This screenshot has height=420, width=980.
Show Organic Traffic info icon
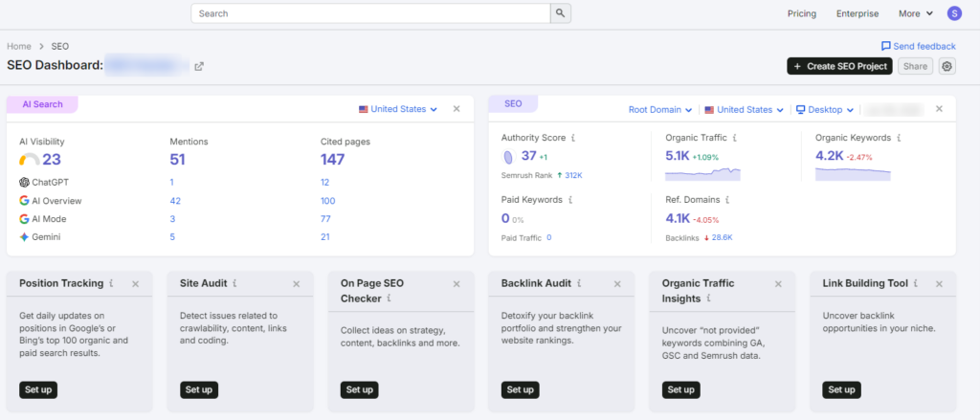(x=734, y=138)
